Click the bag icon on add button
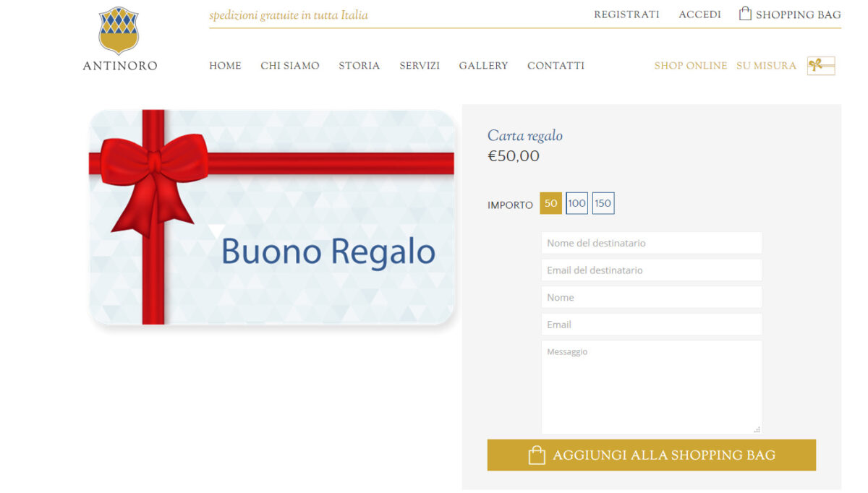Image resolution: width=868 pixels, height=493 pixels. (x=537, y=455)
